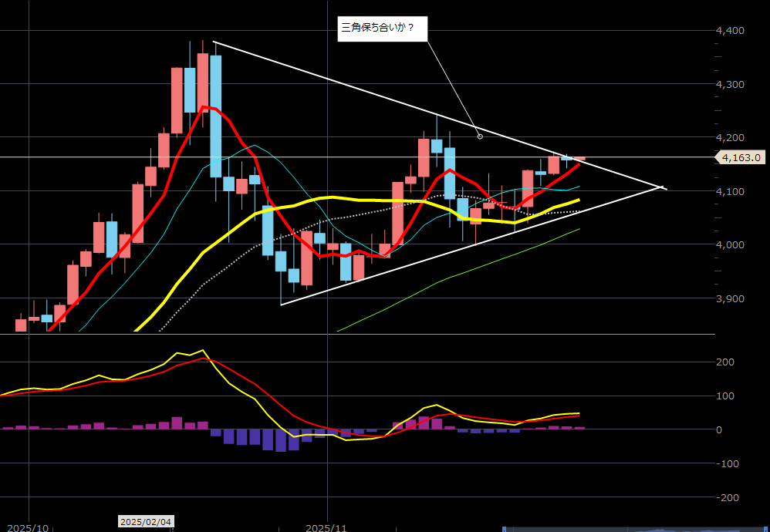Click the yellow MACD line peak in the lower pane
The height and width of the screenshot is (532, 770).
pos(202,351)
